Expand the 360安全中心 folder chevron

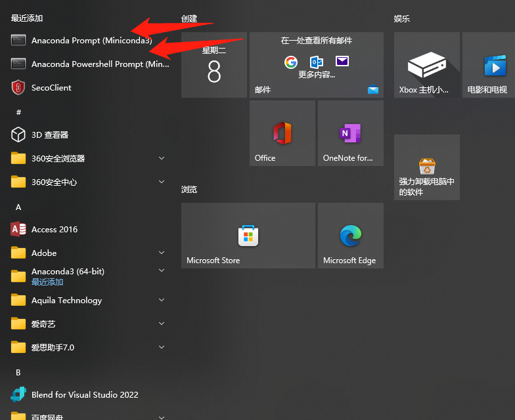162,182
